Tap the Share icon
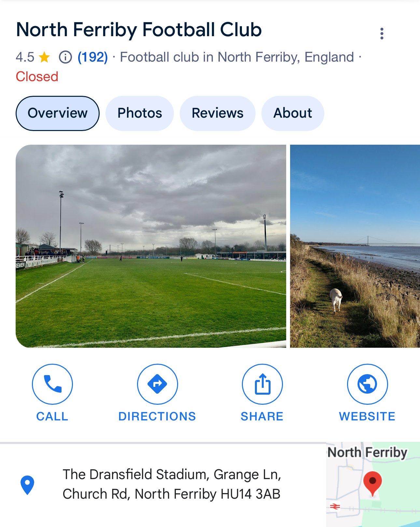420x527 pixels. pyautogui.click(x=262, y=384)
